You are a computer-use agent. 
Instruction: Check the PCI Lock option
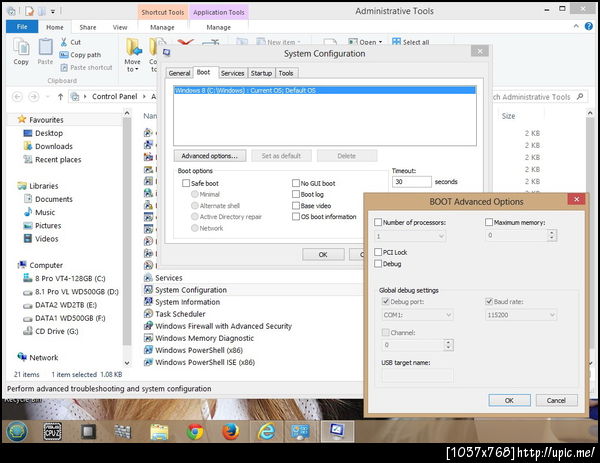[378, 252]
